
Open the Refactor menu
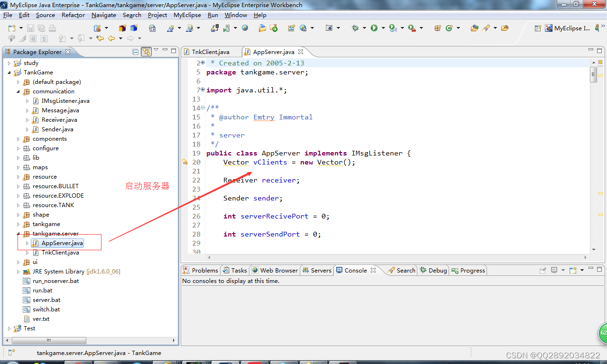(73, 15)
